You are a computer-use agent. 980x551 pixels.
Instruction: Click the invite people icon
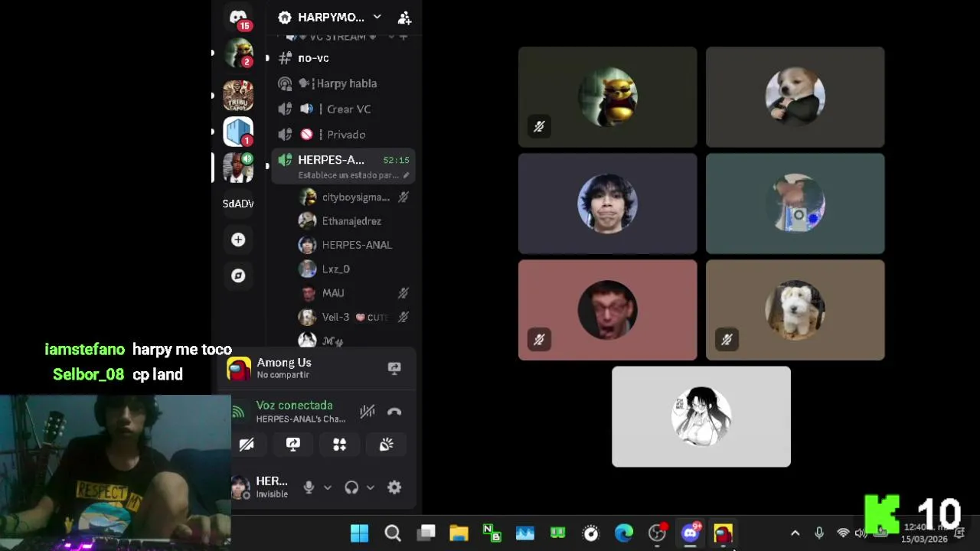[x=404, y=18]
